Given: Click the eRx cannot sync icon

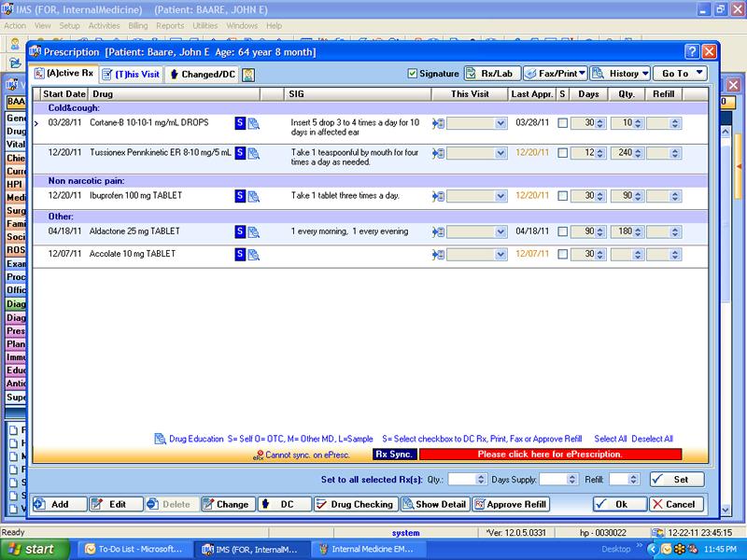Looking at the screenshot, I should (259, 455).
